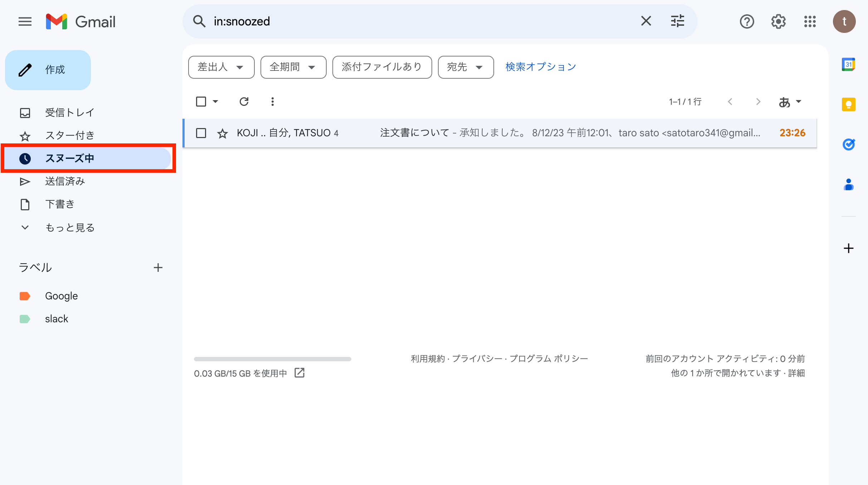Toggle 添付ファイルあり attachment filter
This screenshot has height=485, width=868.
point(382,67)
